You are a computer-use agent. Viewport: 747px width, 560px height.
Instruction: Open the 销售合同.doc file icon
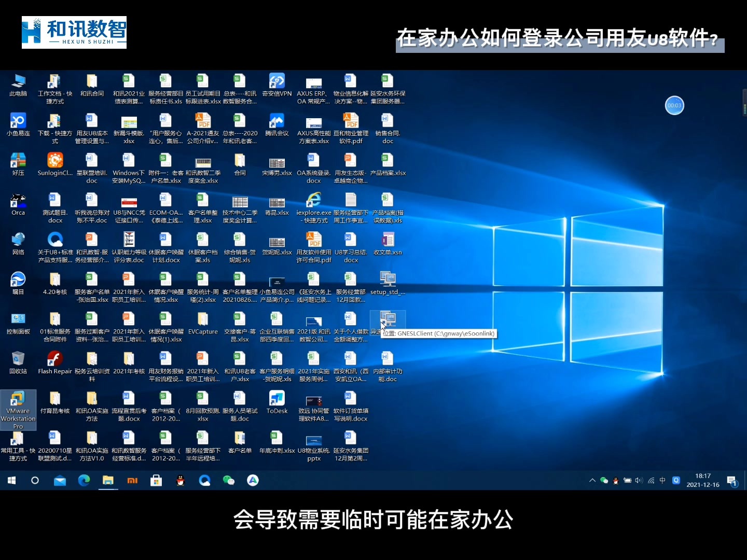[x=388, y=129]
